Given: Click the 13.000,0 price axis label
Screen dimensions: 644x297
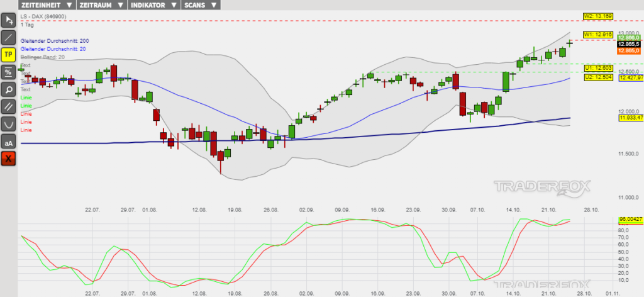Looking at the screenshot, I should click(x=628, y=33).
